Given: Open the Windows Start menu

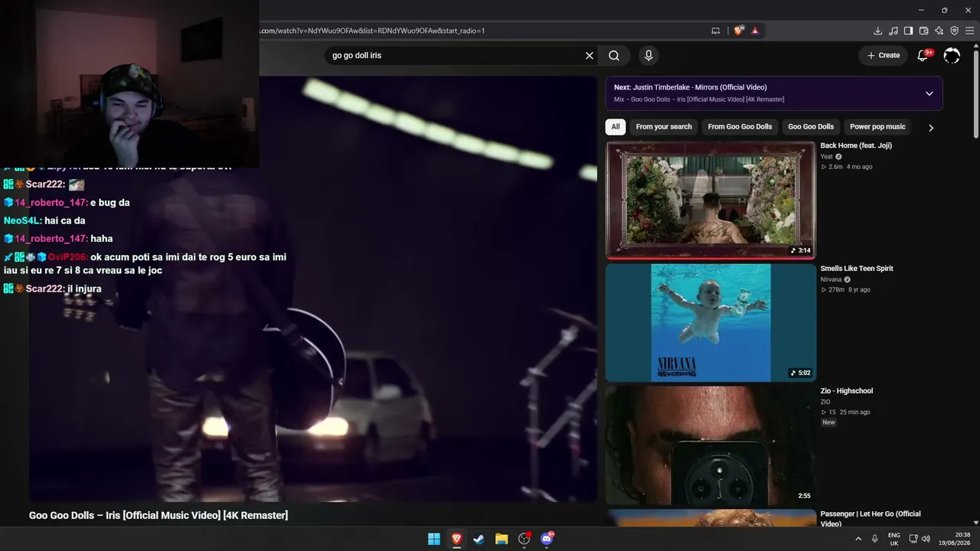Looking at the screenshot, I should (434, 539).
